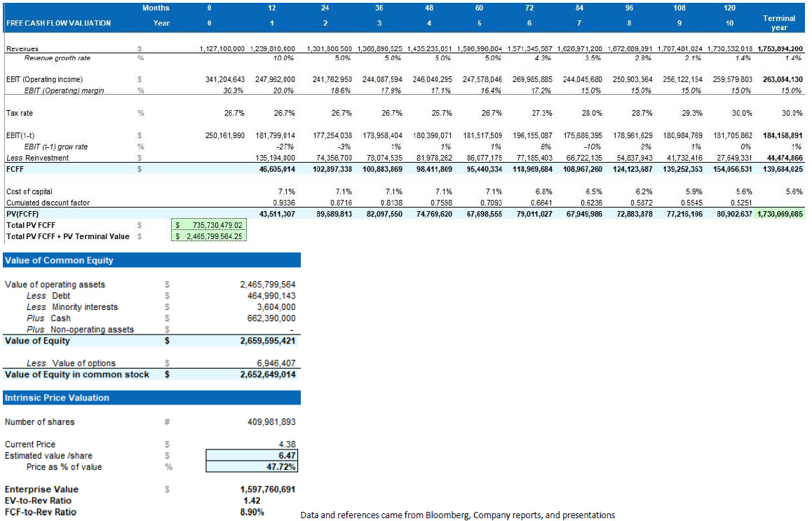Select Year 1 revenue 1,239,810,000
This screenshot has height=521, width=812.
(x=272, y=48)
